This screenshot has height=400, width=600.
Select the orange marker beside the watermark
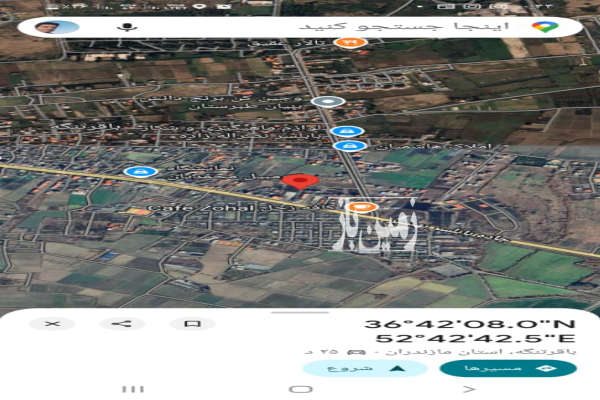(x=364, y=207)
